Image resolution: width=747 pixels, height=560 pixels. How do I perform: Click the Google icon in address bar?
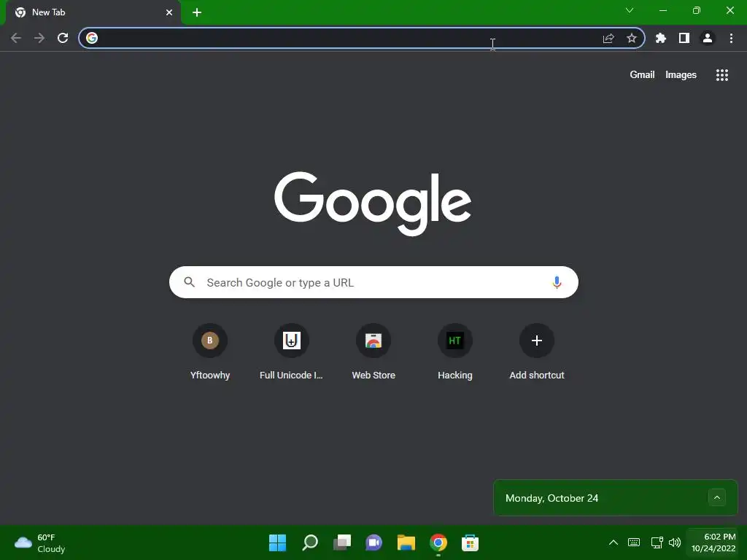[92, 38]
